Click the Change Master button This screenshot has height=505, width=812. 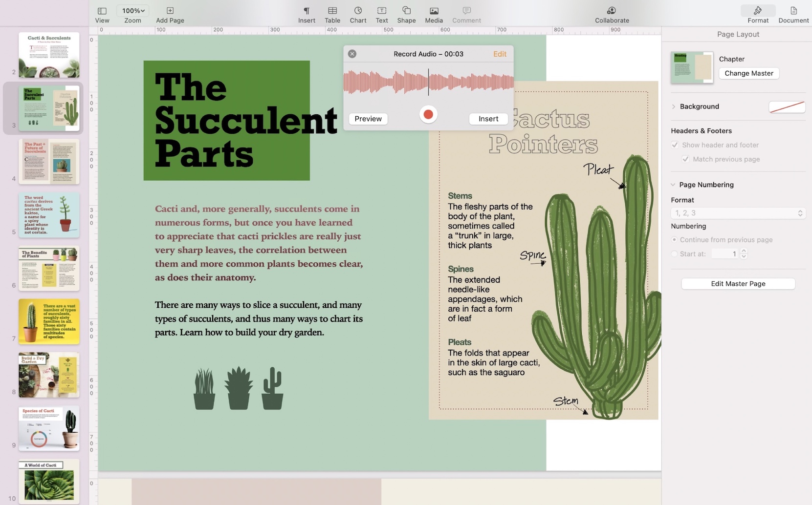coord(748,73)
